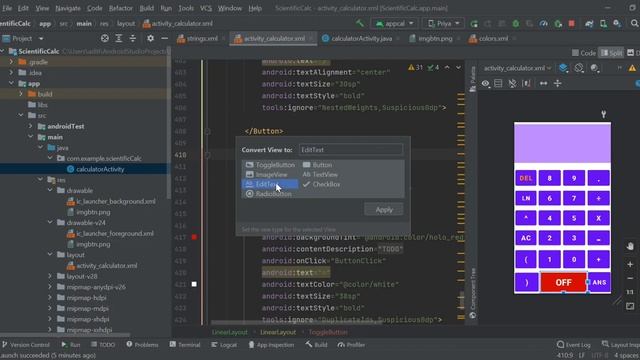Click the debug bug icon in toolbar
640x360 pixels.
[516, 24]
